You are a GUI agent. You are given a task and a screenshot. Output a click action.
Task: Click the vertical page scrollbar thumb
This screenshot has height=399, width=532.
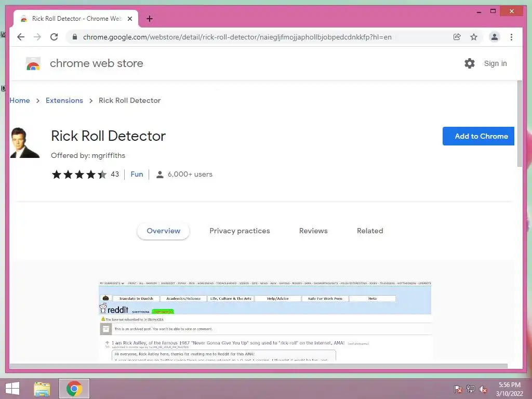pos(520,124)
